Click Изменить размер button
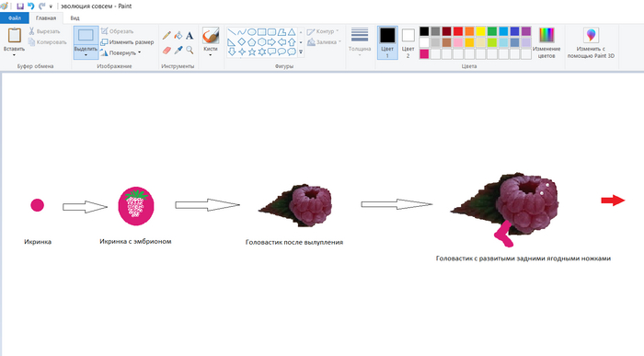This screenshot has height=356, width=644. coord(127,42)
